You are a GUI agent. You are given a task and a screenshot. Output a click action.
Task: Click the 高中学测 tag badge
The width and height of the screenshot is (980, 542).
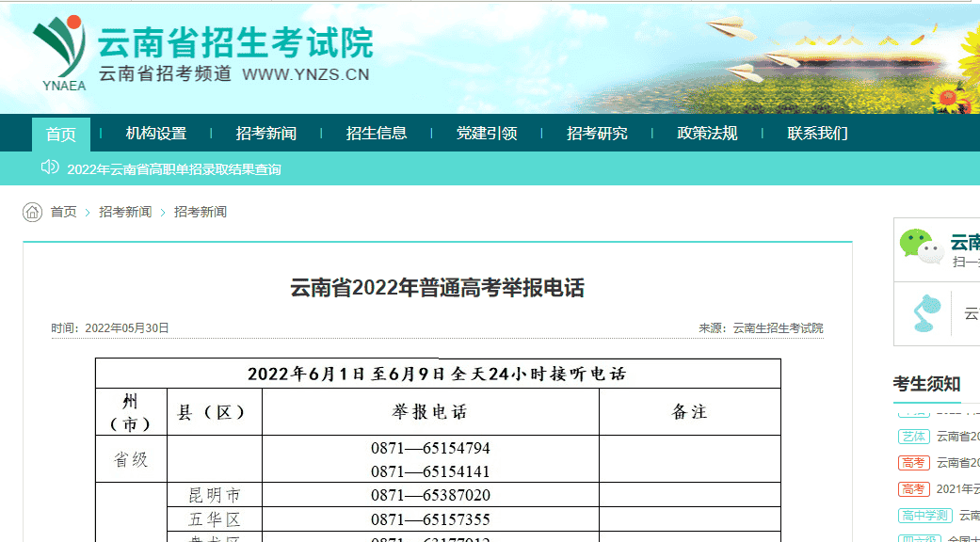[924, 516]
